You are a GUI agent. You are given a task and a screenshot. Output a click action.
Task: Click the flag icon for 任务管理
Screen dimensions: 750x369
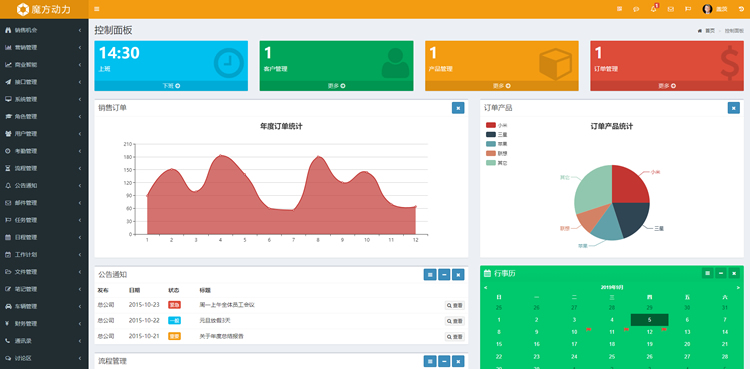pyautogui.click(x=8, y=220)
